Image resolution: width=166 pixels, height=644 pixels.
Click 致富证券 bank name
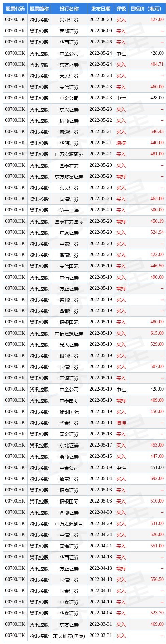click(69, 479)
